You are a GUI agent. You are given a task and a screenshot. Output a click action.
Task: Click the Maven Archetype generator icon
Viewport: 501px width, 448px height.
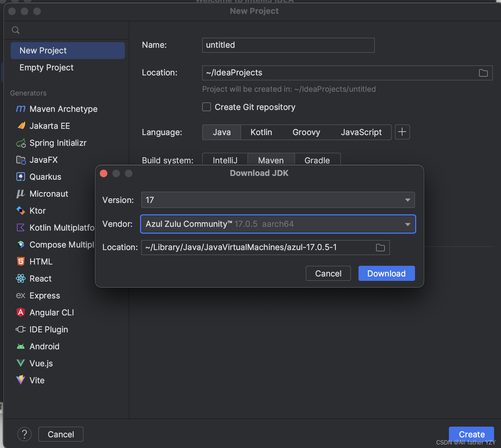pos(21,109)
